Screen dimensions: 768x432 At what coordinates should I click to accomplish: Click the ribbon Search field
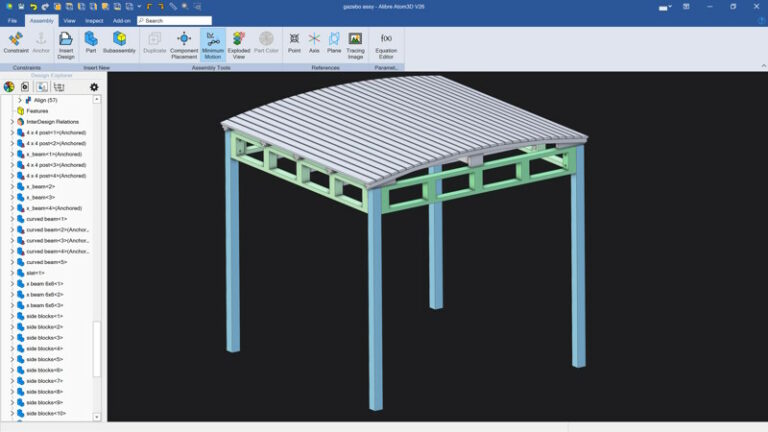174,21
